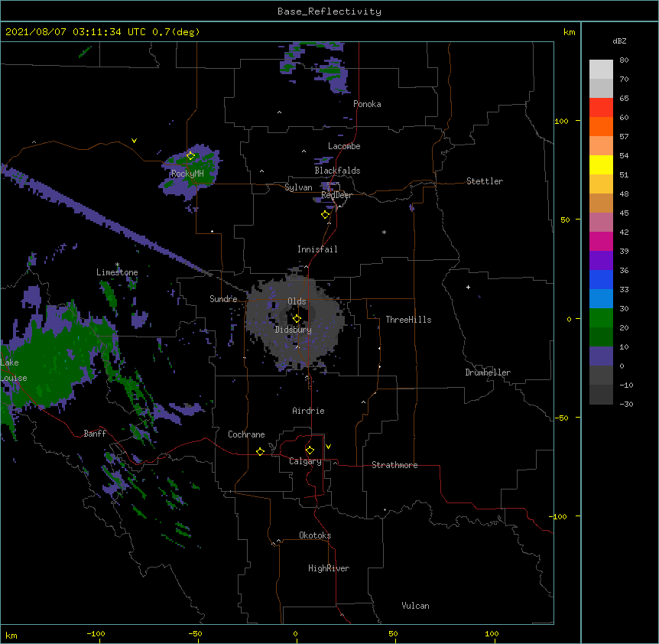
Task: Click the yellow marker above Calgary
Action: tap(310, 450)
